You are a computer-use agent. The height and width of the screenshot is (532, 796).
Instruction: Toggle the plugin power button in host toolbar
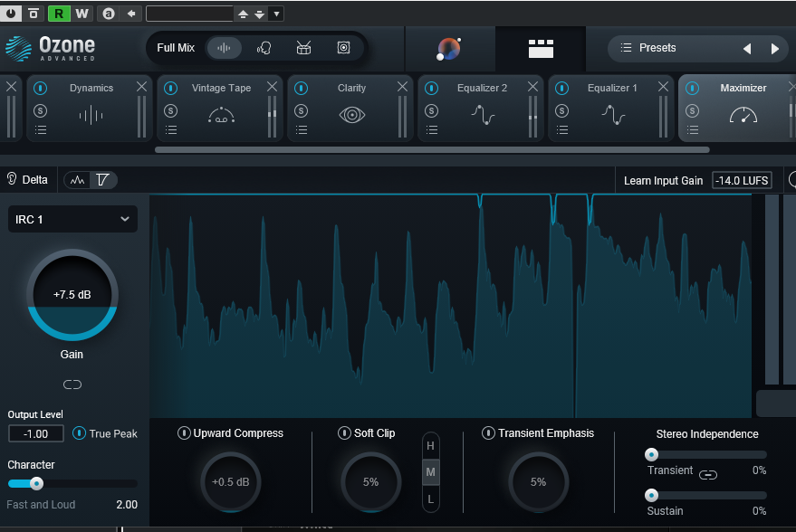pos(11,14)
